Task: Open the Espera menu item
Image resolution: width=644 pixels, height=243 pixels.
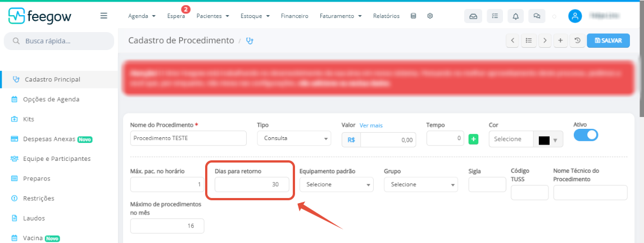Action: pos(176,16)
